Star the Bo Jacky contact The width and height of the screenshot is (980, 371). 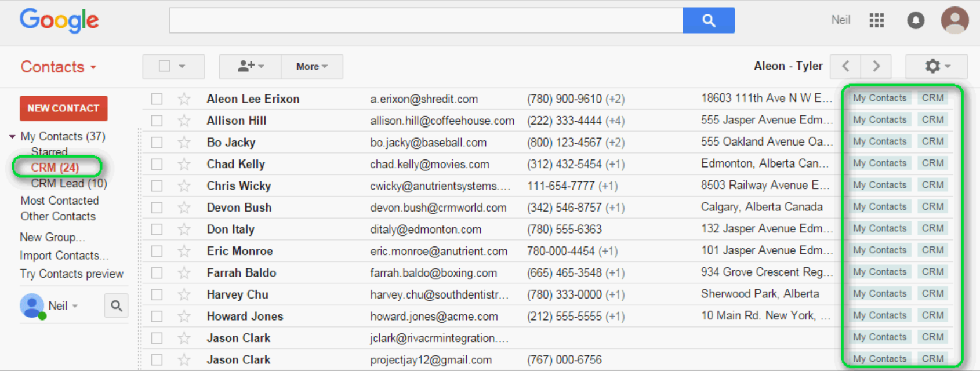[x=184, y=143]
